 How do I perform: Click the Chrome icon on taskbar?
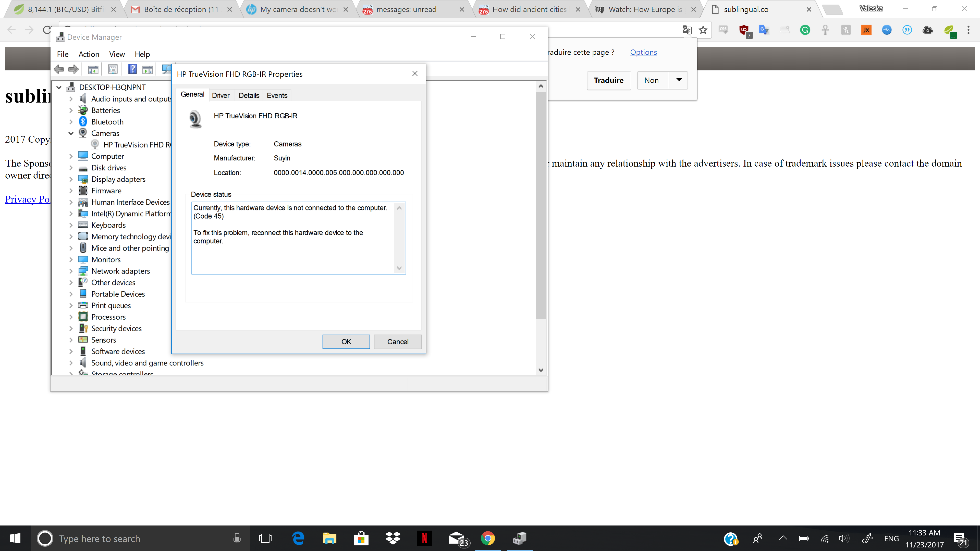(x=488, y=539)
